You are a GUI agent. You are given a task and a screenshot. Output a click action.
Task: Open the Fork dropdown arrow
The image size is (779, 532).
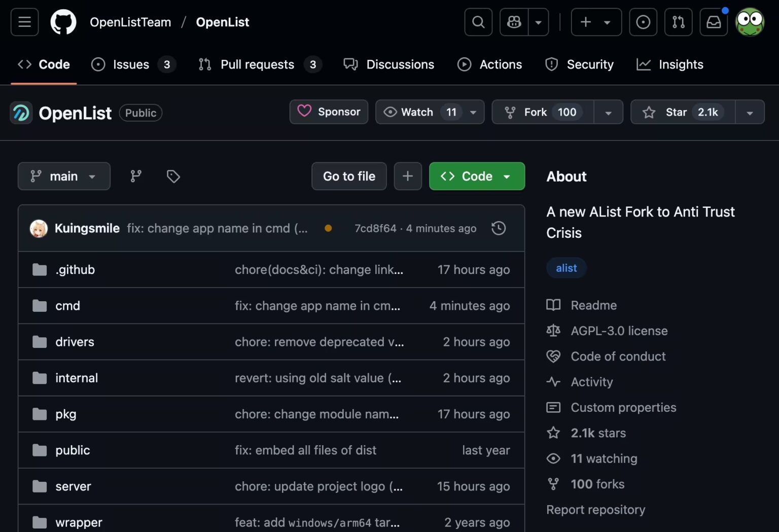608,113
